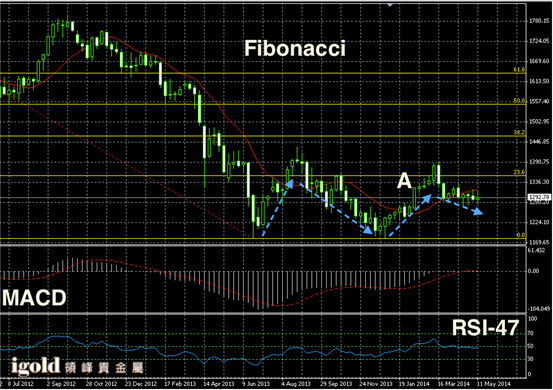The width and height of the screenshot is (553, 390).
Task: Select the 61.8 Fibonacci level line
Action: click(x=263, y=73)
